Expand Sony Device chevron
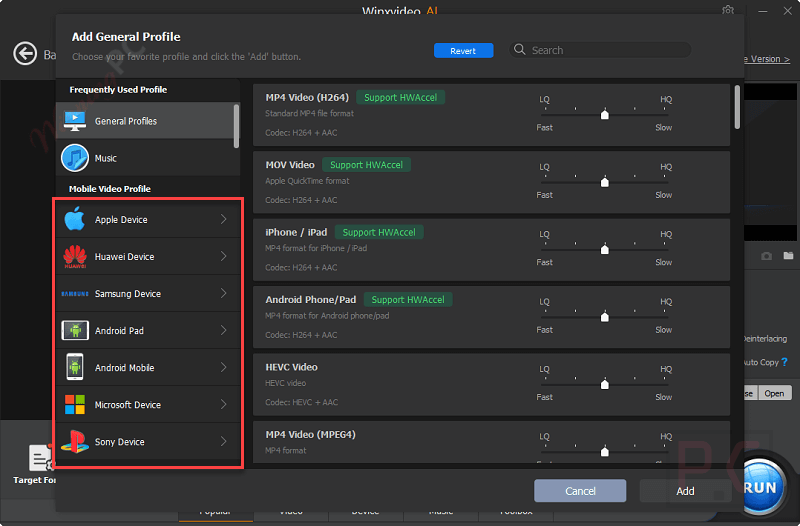Screen dimensions: 800x526 coord(223,441)
